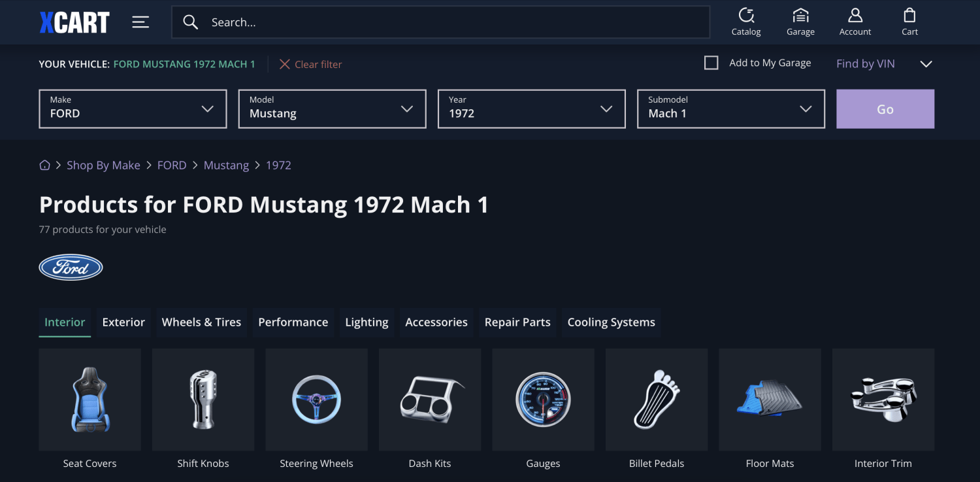Switch to the Exterior tab

click(x=123, y=322)
